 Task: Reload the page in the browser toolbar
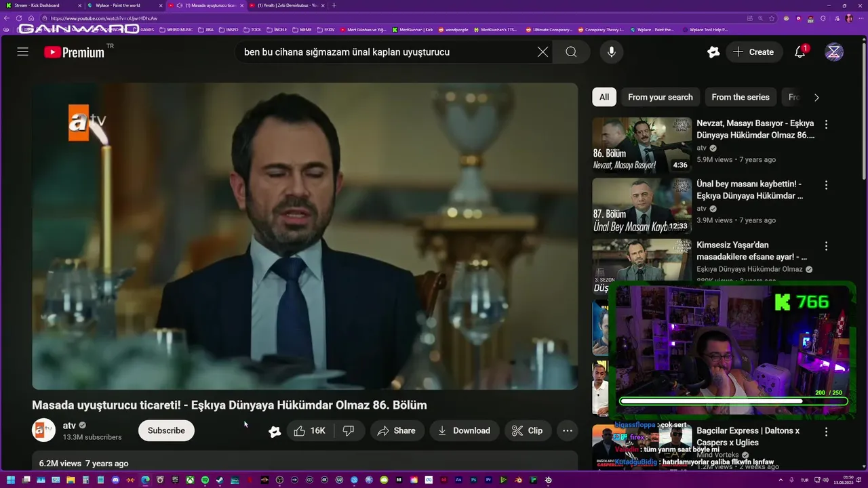click(x=19, y=18)
